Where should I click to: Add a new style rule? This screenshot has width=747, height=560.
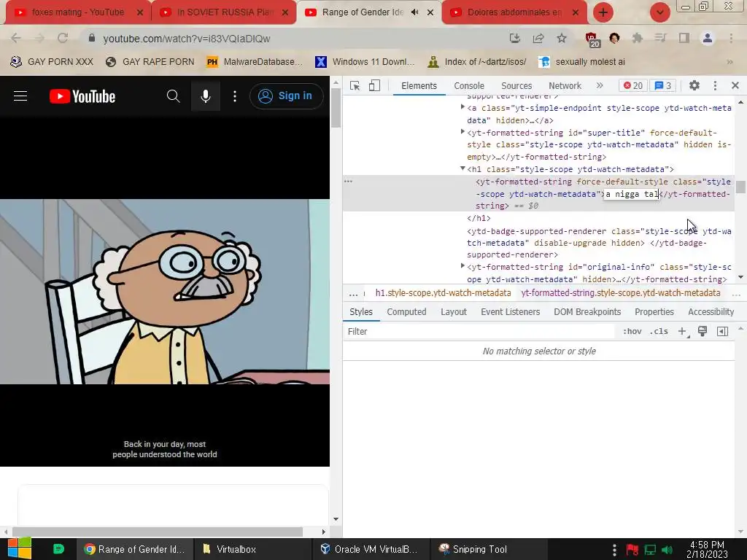(x=682, y=332)
